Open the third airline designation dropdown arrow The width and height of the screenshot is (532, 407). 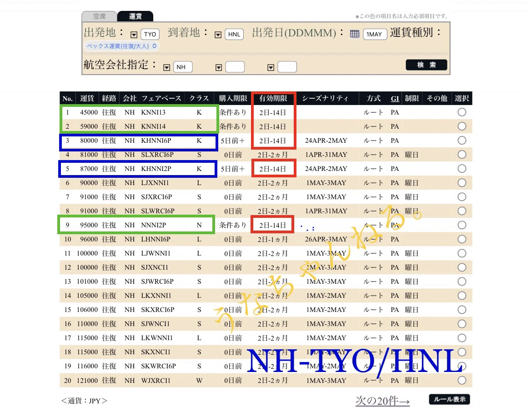tap(271, 68)
